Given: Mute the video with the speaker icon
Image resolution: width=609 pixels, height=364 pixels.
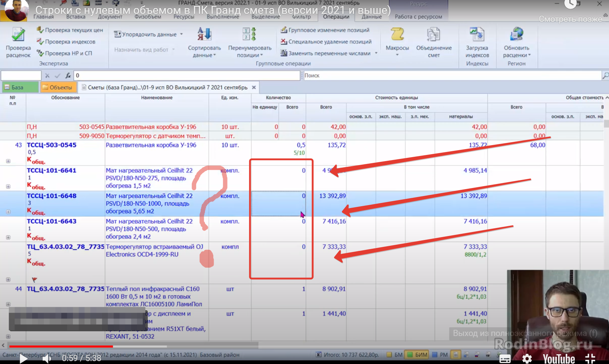Looking at the screenshot, I should tap(47, 359).
